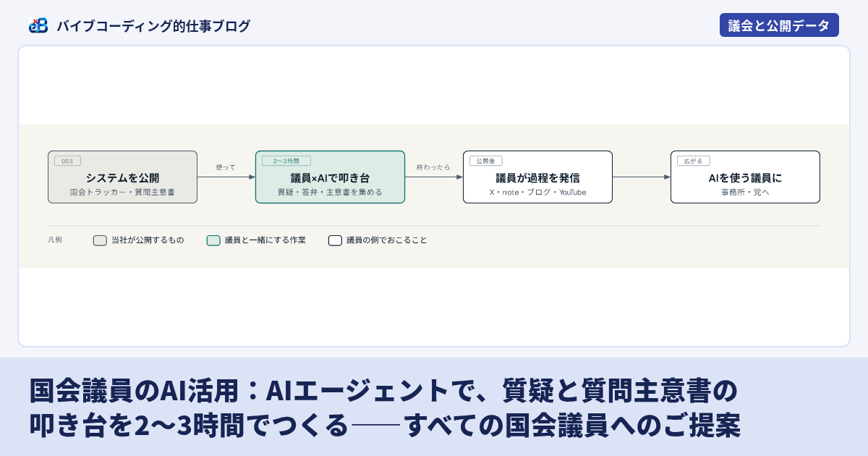Click the 使って arrow label
This screenshot has width=868, height=456.
pos(226,167)
